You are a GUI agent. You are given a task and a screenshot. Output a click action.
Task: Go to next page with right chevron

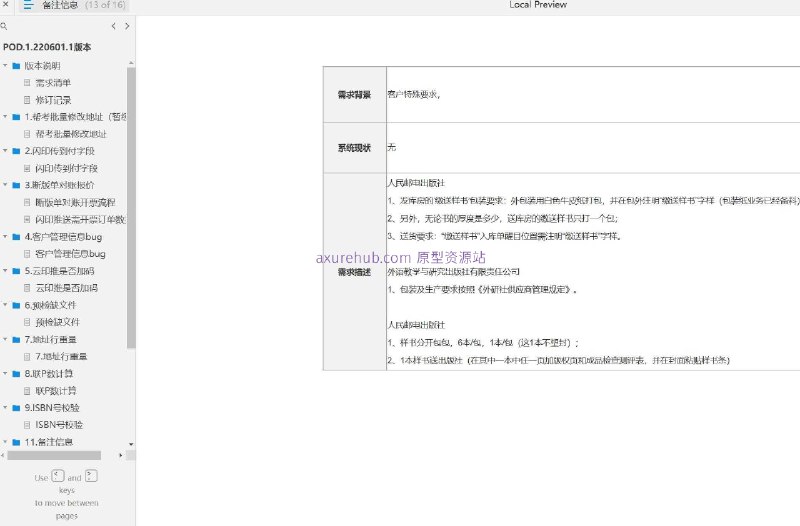(127, 26)
